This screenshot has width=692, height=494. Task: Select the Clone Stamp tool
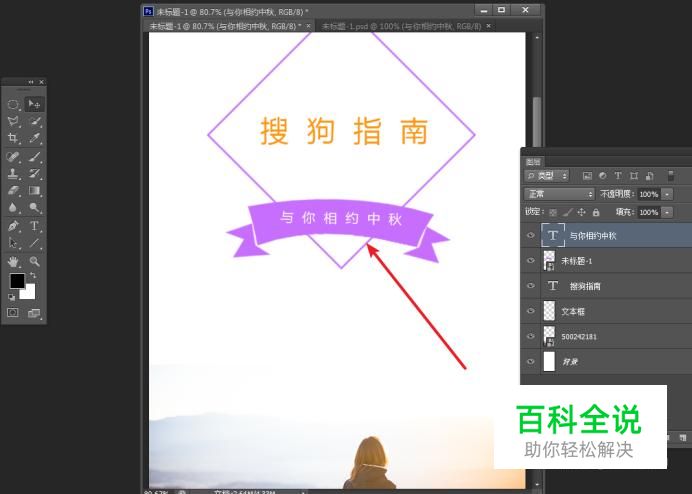[13, 173]
